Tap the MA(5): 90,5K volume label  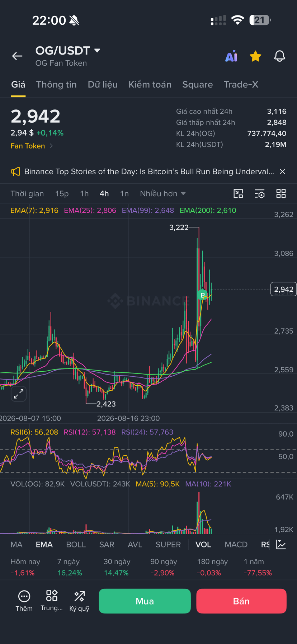point(157,484)
